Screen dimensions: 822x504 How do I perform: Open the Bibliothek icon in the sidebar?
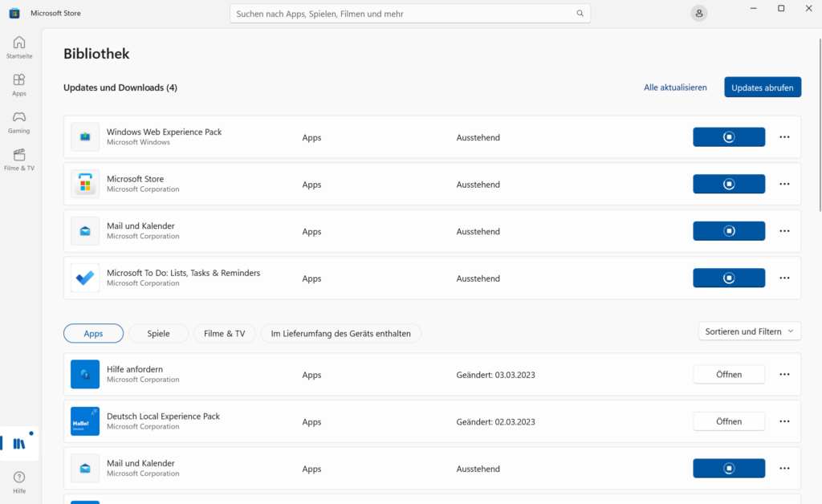pos(18,442)
